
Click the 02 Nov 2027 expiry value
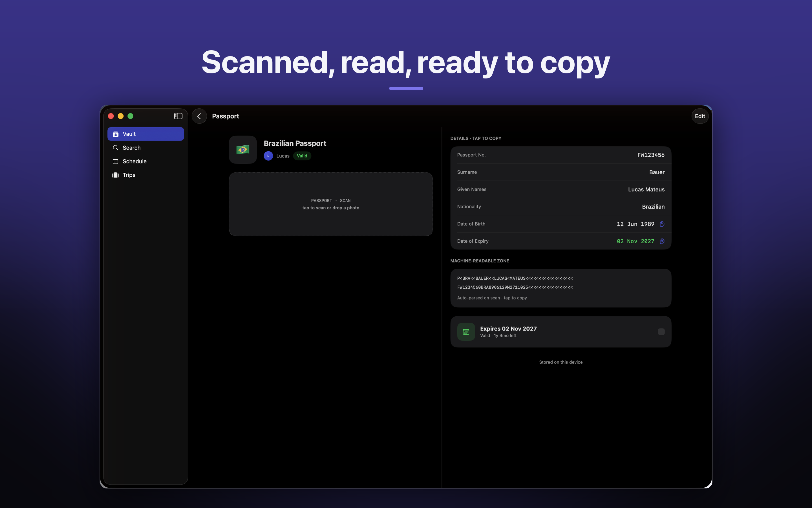pos(636,241)
